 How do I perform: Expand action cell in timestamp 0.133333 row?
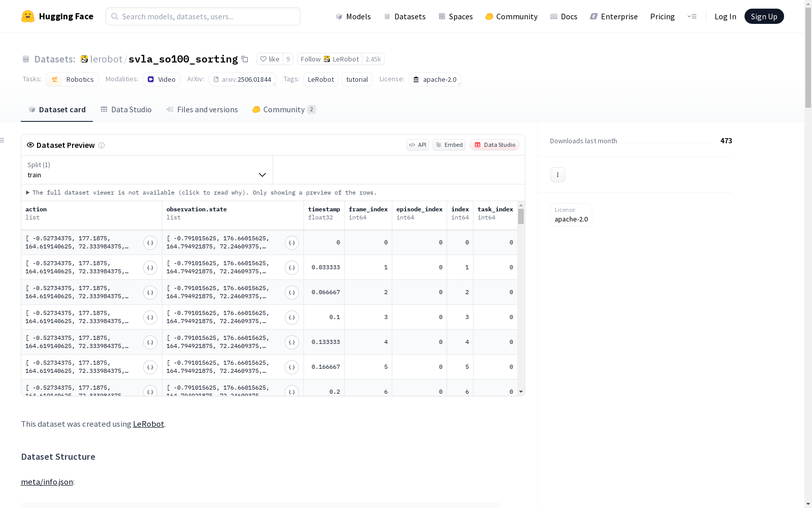pos(150,342)
